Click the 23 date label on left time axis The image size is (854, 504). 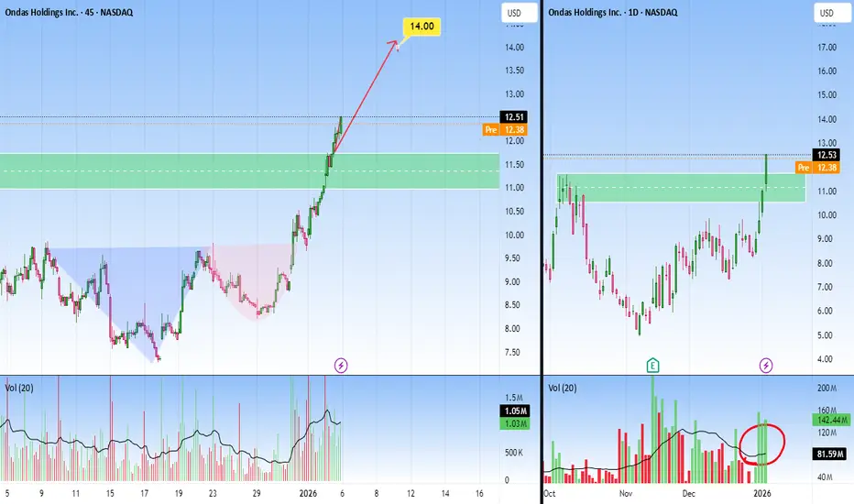click(x=213, y=493)
